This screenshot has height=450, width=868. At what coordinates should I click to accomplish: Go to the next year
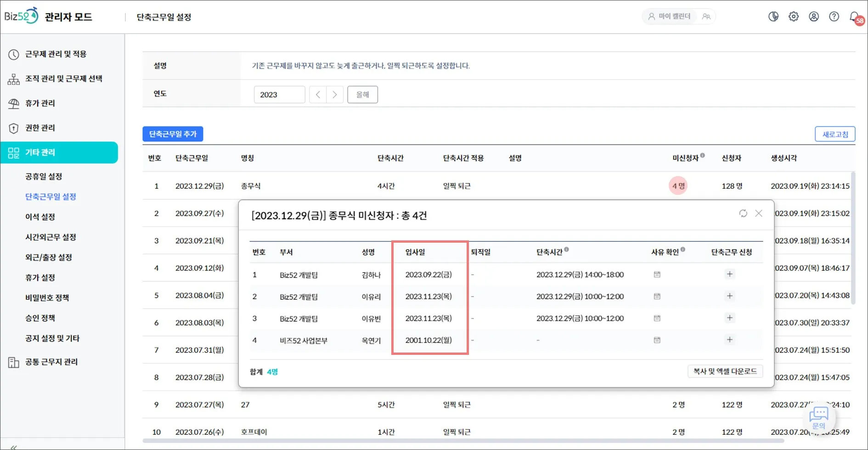pos(335,95)
